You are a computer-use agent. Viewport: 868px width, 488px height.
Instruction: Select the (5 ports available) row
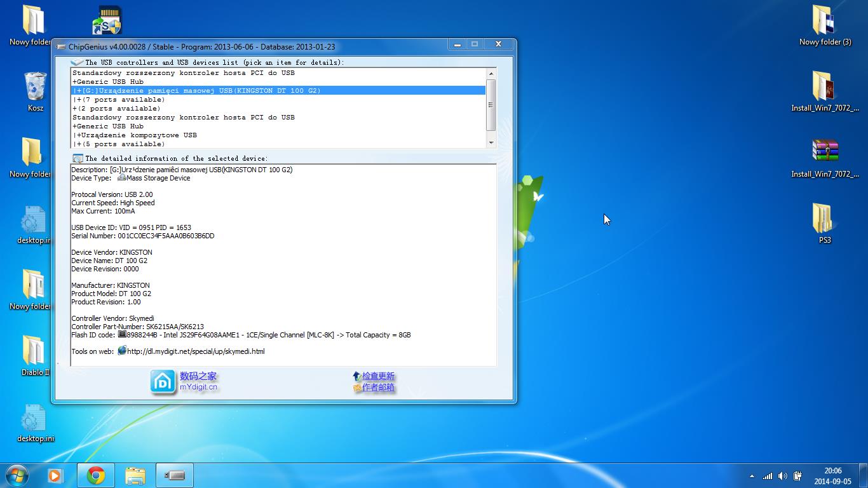tap(278, 144)
